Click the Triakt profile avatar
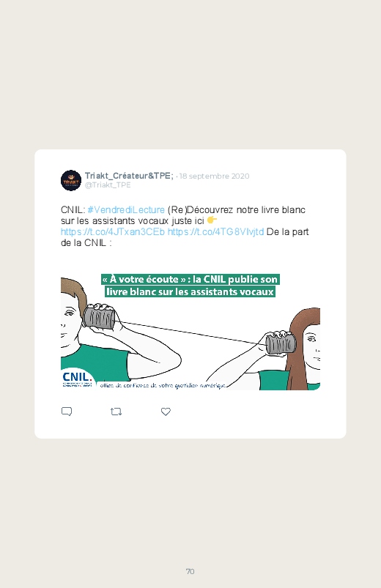The width and height of the screenshot is (381, 588). (x=71, y=180)
